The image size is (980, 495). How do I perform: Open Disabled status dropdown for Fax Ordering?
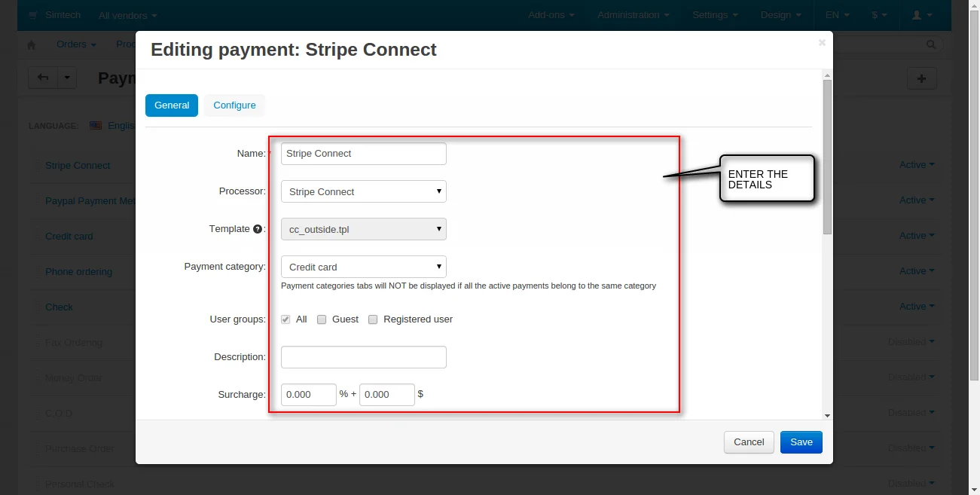click(911, 342)
